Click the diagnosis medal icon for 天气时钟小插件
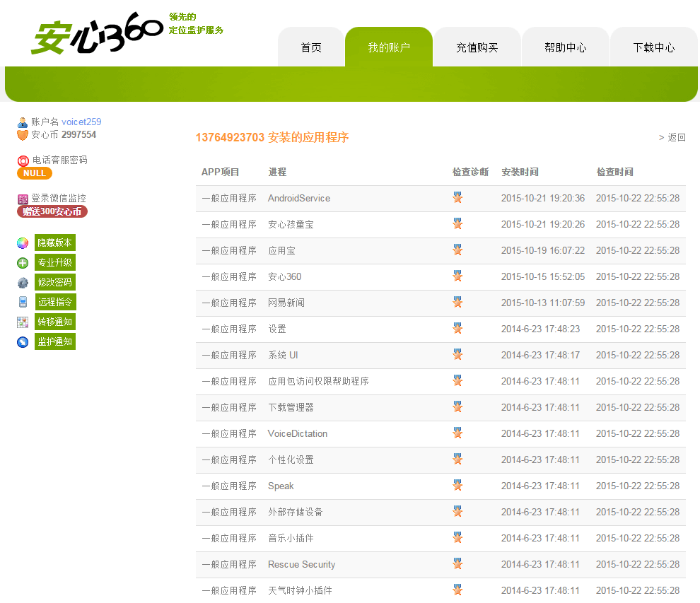 [457, 590]
